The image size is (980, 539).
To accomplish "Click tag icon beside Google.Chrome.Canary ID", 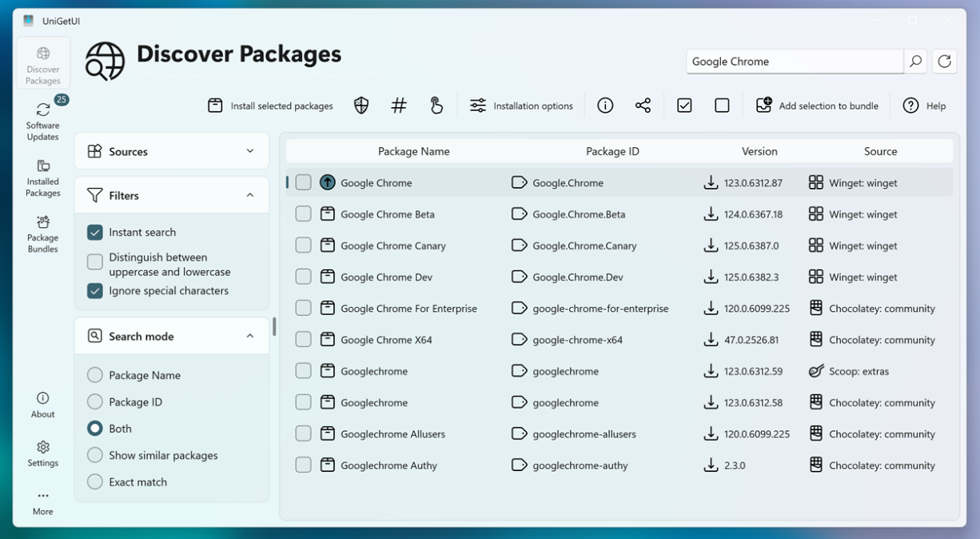I will [x=519, y=246].
